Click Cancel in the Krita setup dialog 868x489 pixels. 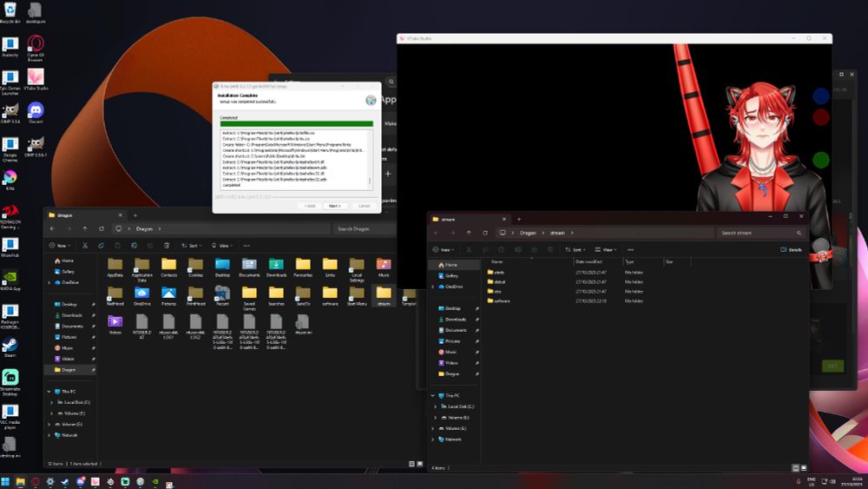(364, 206)
